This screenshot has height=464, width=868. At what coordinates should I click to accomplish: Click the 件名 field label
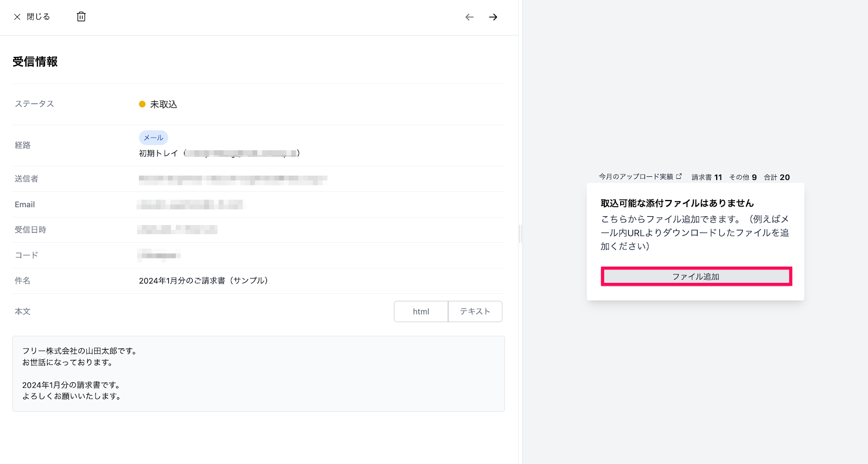click(23, 281)
